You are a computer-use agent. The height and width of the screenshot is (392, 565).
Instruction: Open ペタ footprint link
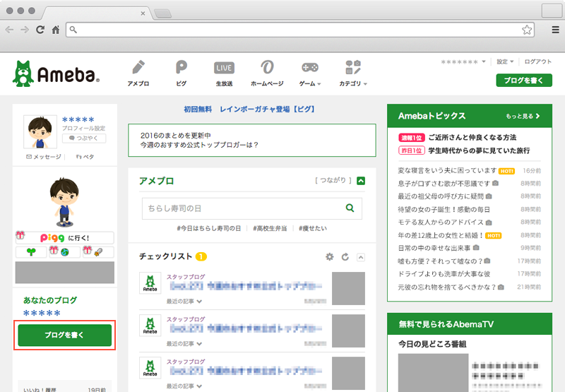coord(85,157)
